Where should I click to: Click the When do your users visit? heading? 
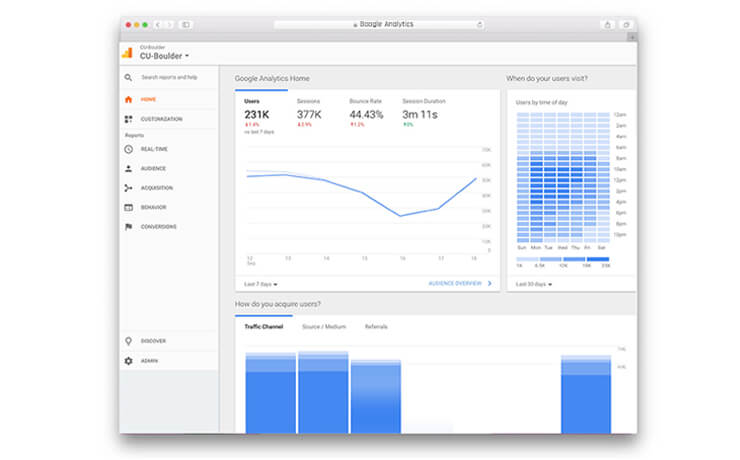pos(547,79)
